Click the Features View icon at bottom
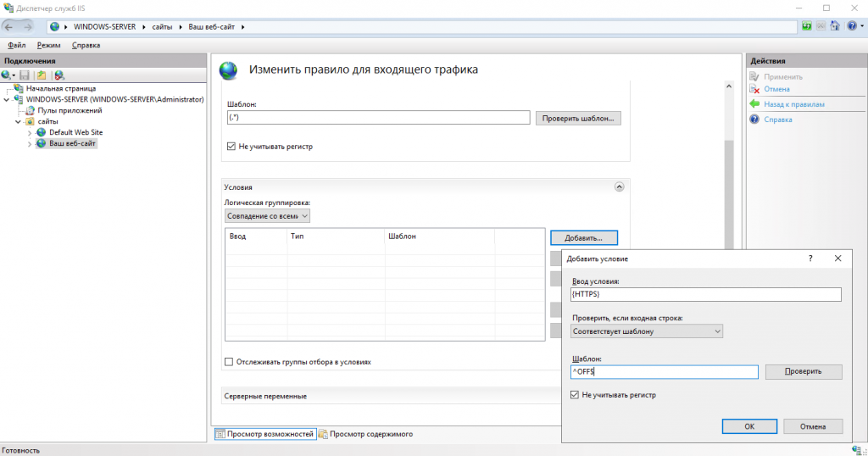This screenshot has height=456, width=868. pyautogui.click(x=220, y=434)
